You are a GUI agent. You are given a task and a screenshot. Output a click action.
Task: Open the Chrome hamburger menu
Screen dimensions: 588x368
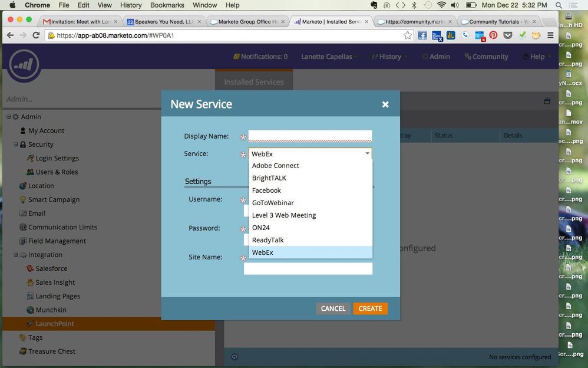tap(550, 35)
